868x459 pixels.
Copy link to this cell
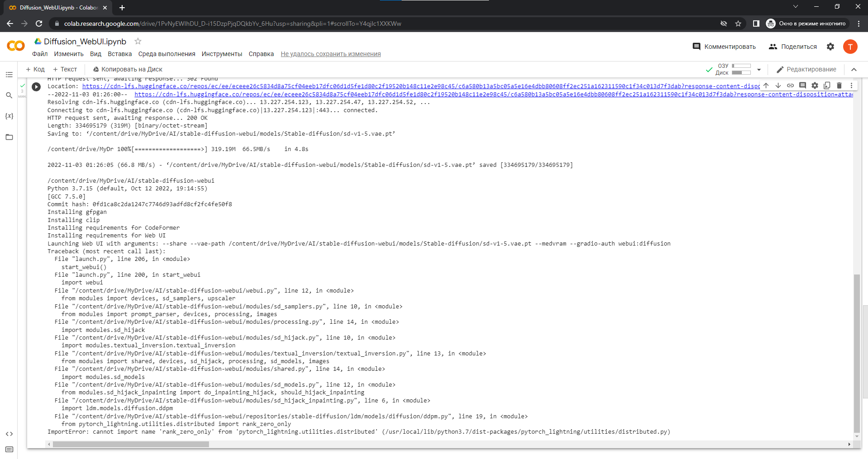point(791,85)
